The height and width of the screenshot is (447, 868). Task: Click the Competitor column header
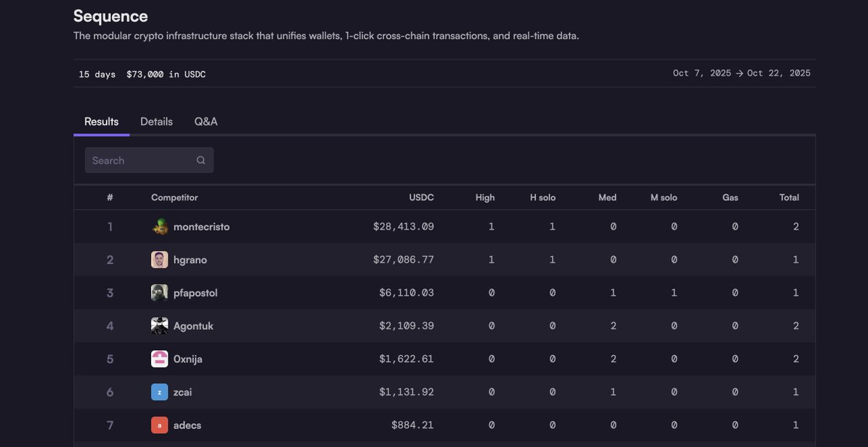[x=174, y=197]
